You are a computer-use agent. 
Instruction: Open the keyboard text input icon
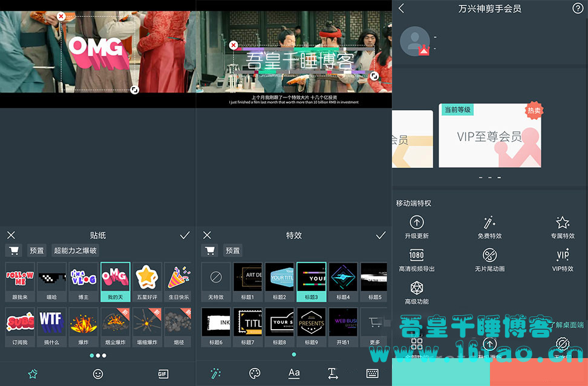coord(372,373)
